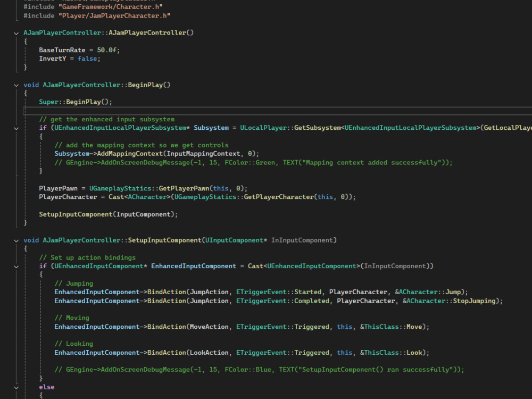Collapse the AJamPlayerController constructor block
The height and width of the screenshot is (399, 532).
[x=16, y=33]
